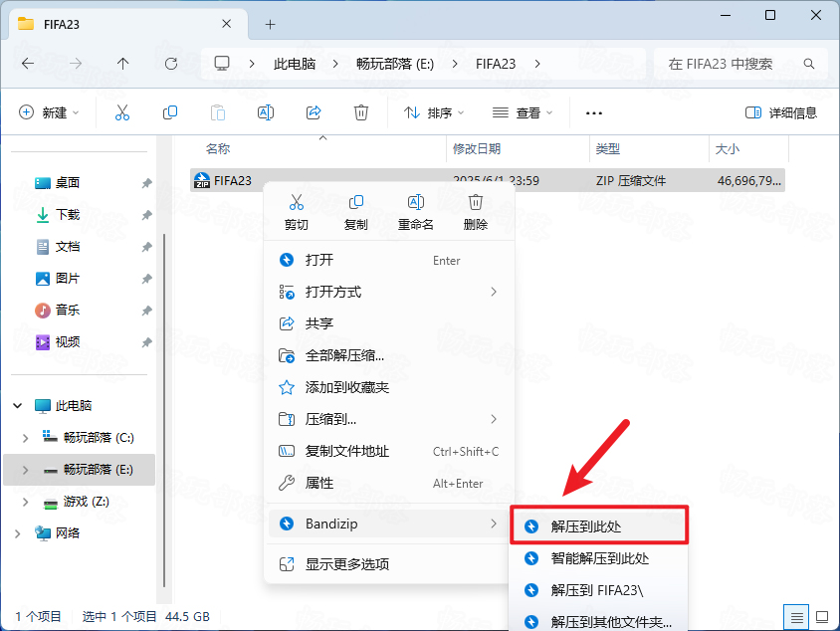840x631 pixels.
Task: Click the navigation pane vertical scrollbar
Action: tap(164, 411)
